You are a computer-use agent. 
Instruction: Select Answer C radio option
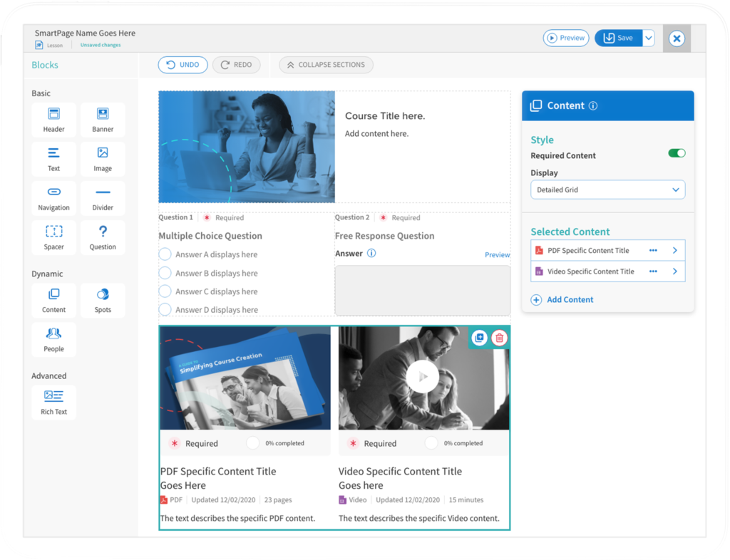(165, 291)
